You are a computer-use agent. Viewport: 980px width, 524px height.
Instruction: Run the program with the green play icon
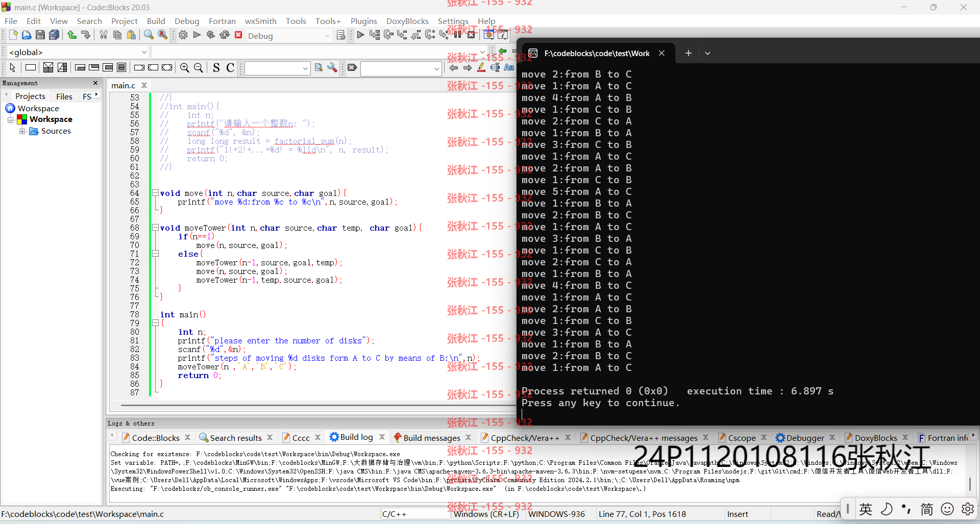197,35
